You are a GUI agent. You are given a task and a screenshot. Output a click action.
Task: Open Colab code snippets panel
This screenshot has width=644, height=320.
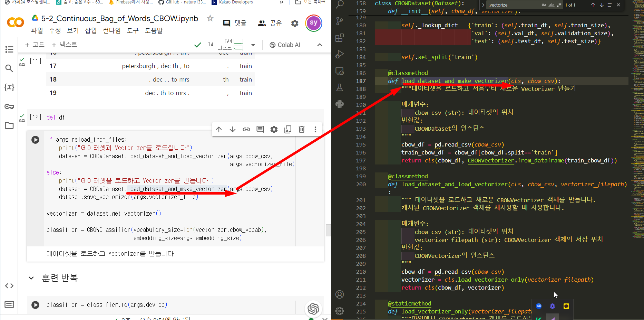(9, 286)
